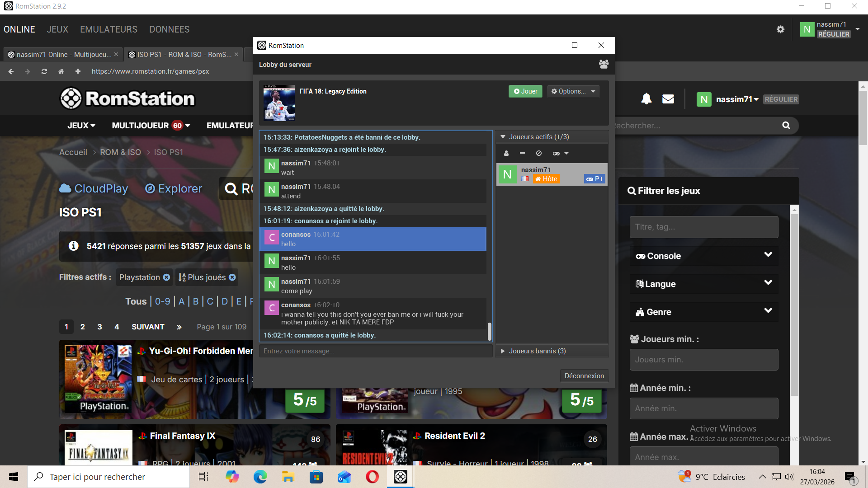Open the EMULATEURS menu in top bar
Image resolution: width=868 pixels, height=488 pixels.
pyautogui.click(x=108, y=29)
